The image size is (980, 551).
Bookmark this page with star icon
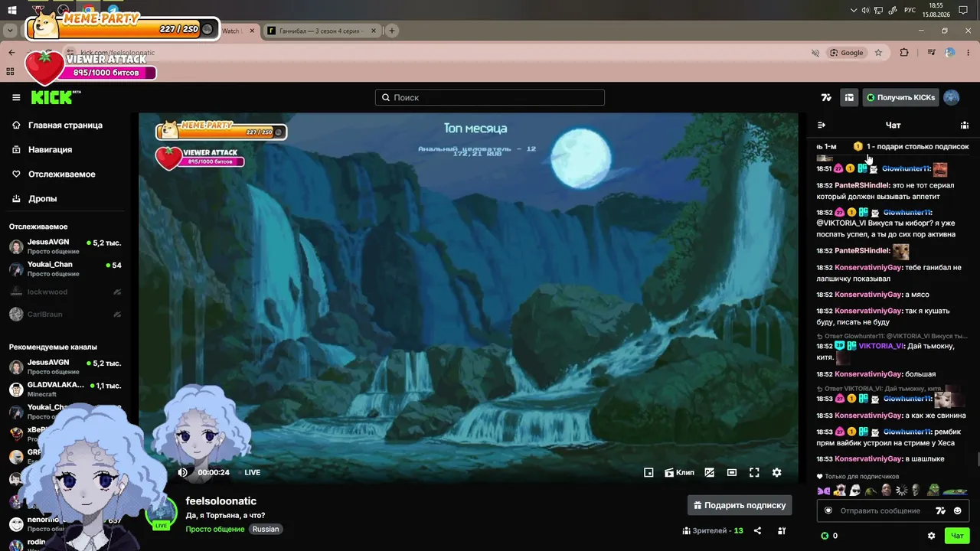(x=878, y=53)
